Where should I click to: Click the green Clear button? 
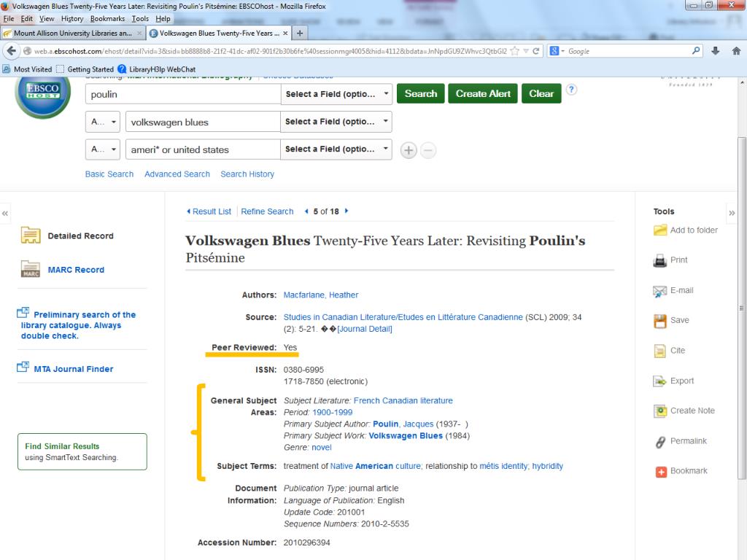(x=541, y=93)
